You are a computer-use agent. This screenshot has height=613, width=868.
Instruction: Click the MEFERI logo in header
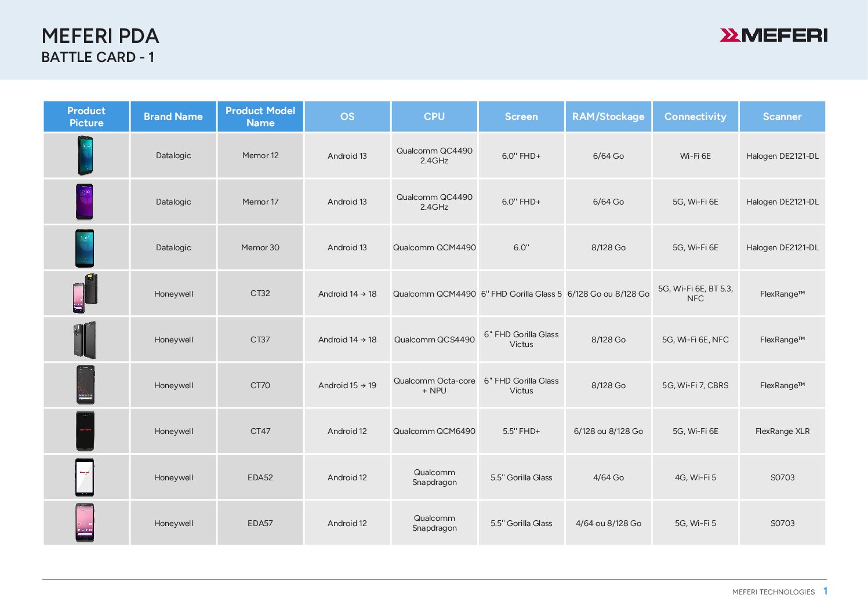[x=773, y=35]
